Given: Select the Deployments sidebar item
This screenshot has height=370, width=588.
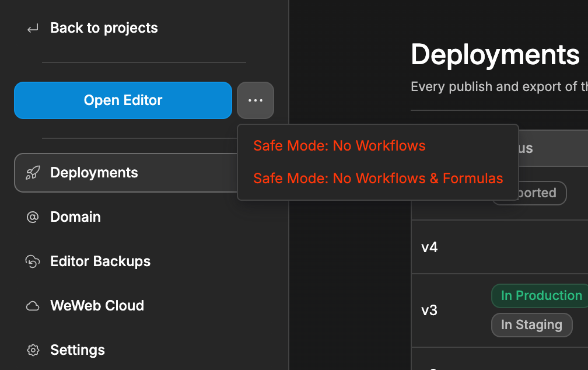Looking at the screenshot, I should point(126,173).
